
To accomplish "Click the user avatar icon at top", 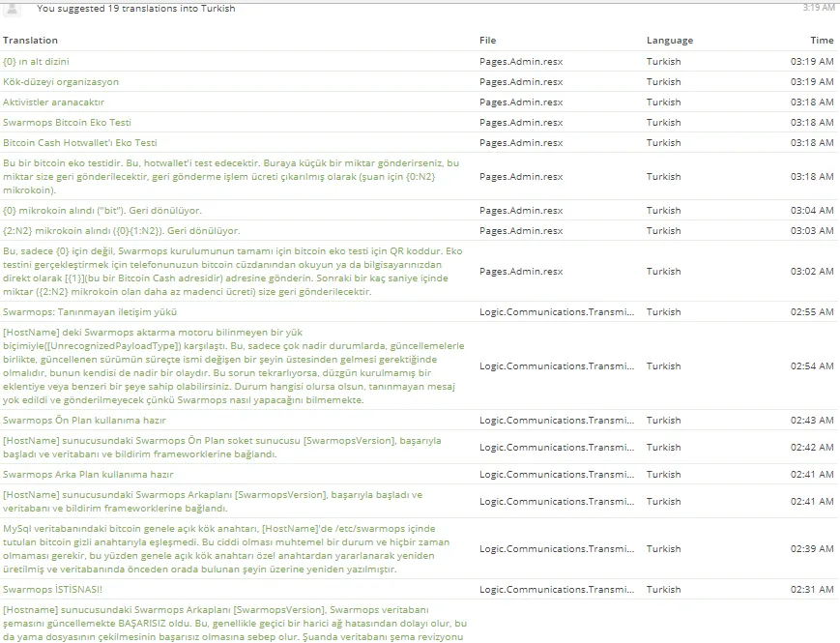I will pos(12,9).
